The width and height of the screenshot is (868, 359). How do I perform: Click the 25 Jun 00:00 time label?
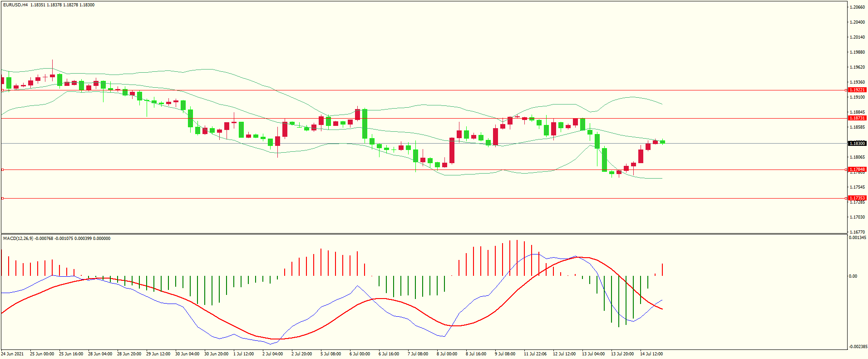coord(42,354)
